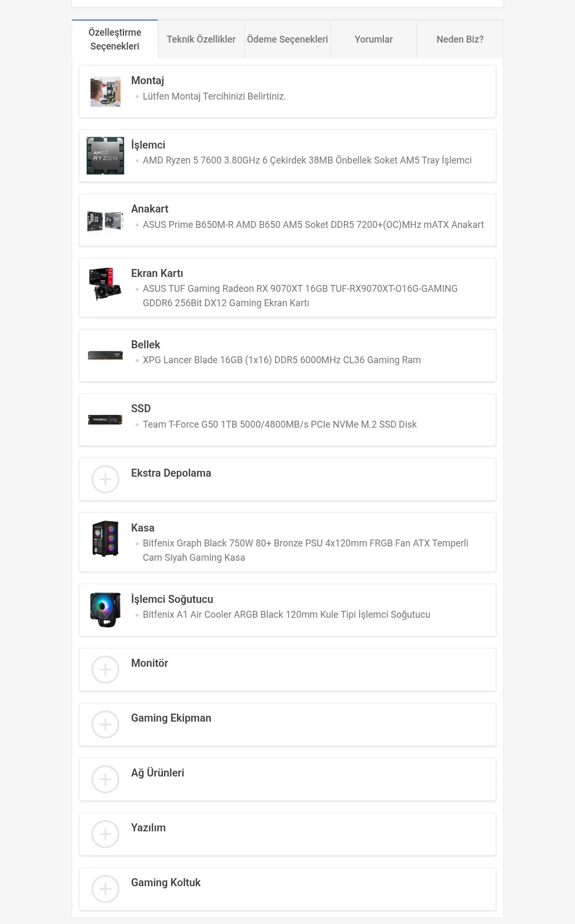Click the ASUS TUF graphics card image
The image size is (575, 924).
(x=105, y=284)
